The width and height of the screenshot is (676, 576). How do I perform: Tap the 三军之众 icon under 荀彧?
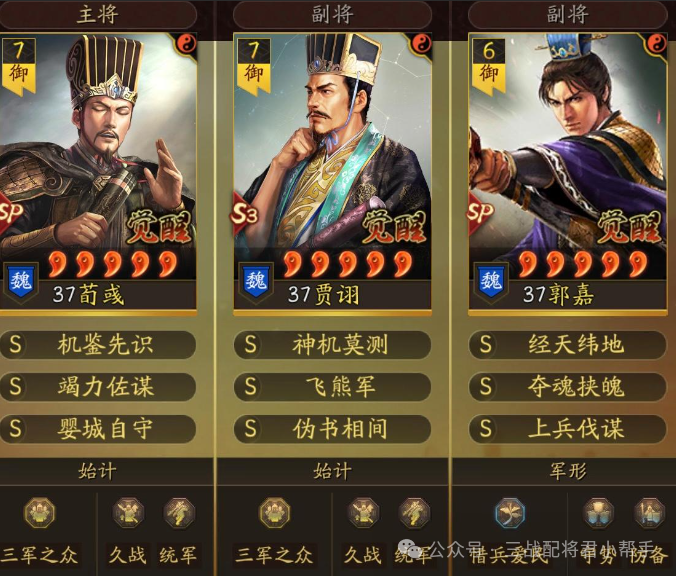click(x=39, y=513)
